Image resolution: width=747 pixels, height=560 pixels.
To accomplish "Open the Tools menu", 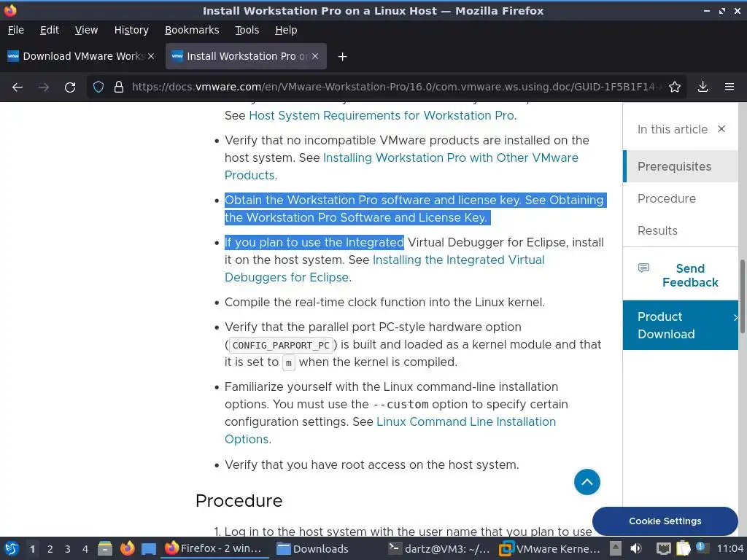I will click(247, 30).
